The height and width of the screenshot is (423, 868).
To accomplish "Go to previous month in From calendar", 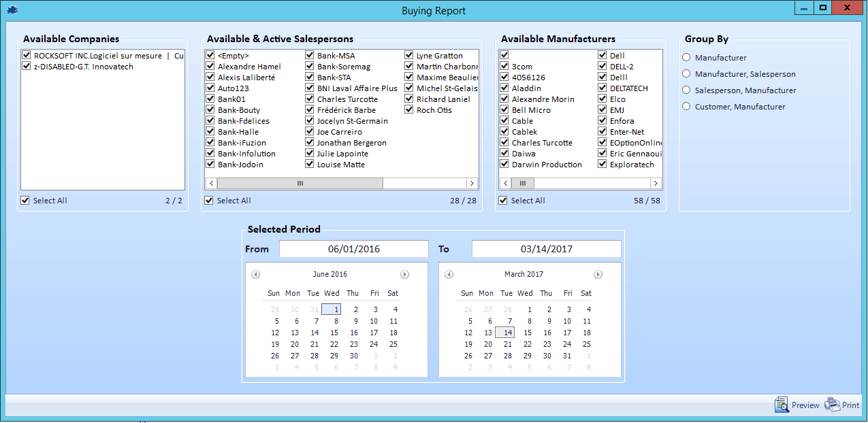I will [x=255, y=275].
